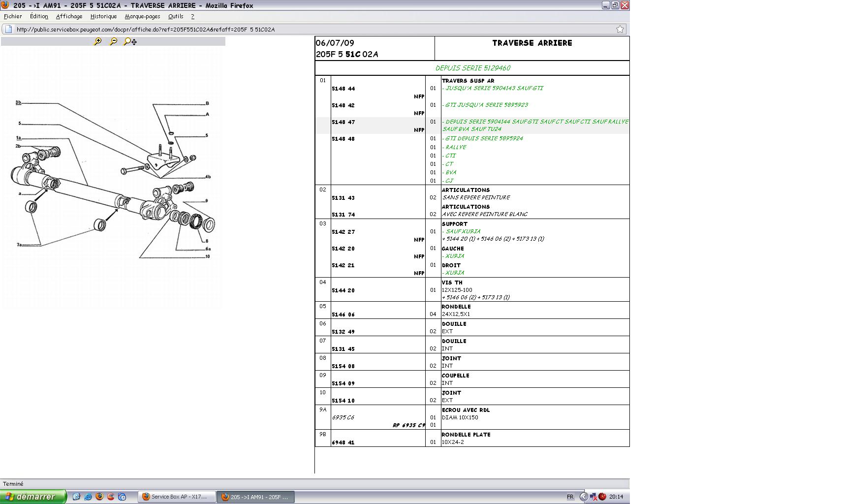
Task: Click replacement reference RP 6935 C9
Action: [x=408, y=426]
